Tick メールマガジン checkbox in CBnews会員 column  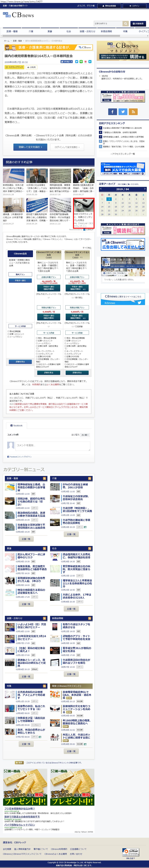point(8,337)
